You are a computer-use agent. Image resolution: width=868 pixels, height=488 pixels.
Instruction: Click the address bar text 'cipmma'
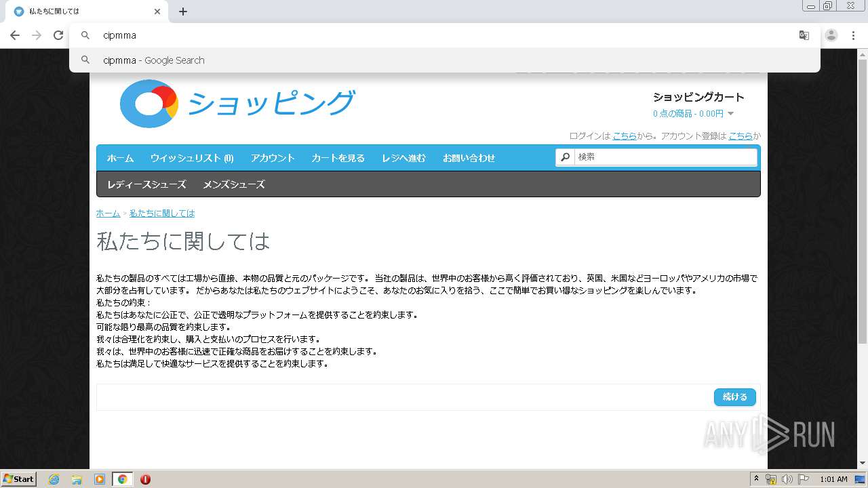coord(119,35)
